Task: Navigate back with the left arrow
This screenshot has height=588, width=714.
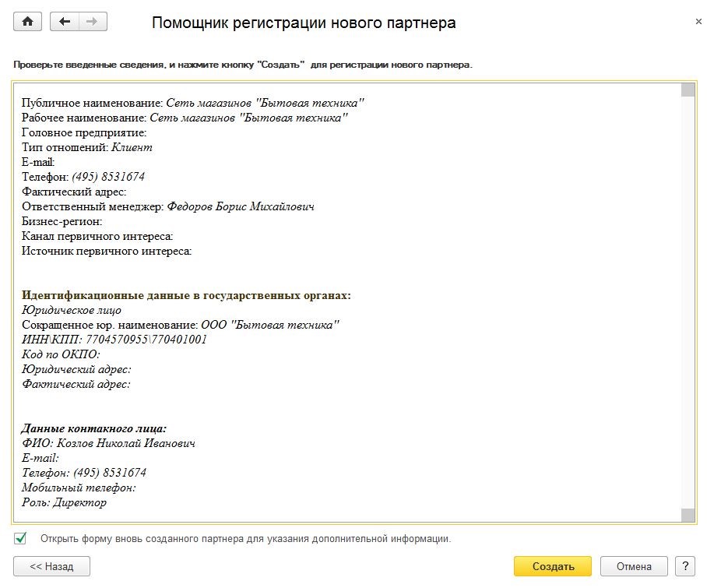Action: (x=65, y=22)
